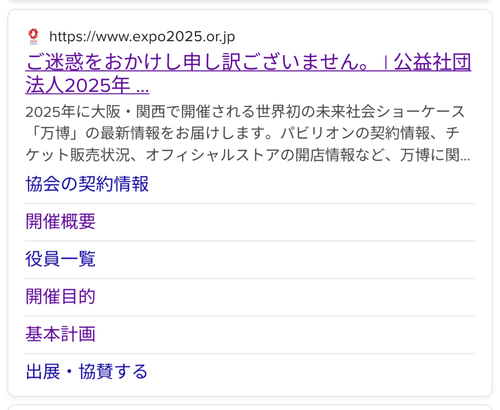
Task: Click the previous result card edge above
Action: [250, 1]
